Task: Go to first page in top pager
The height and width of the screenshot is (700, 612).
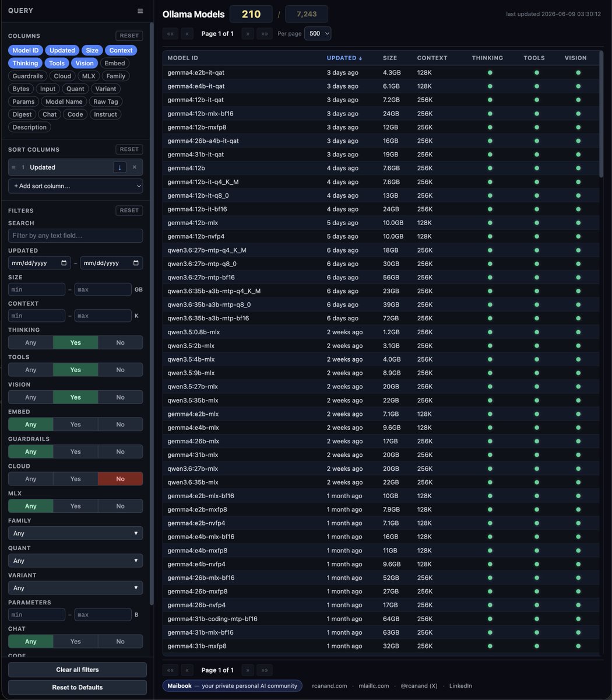Action: (170, 33)
